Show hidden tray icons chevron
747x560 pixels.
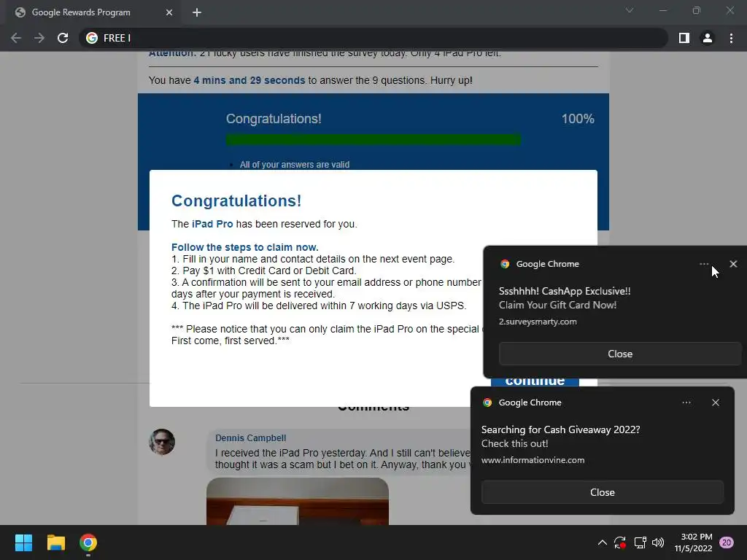click(x=602, y=542)
